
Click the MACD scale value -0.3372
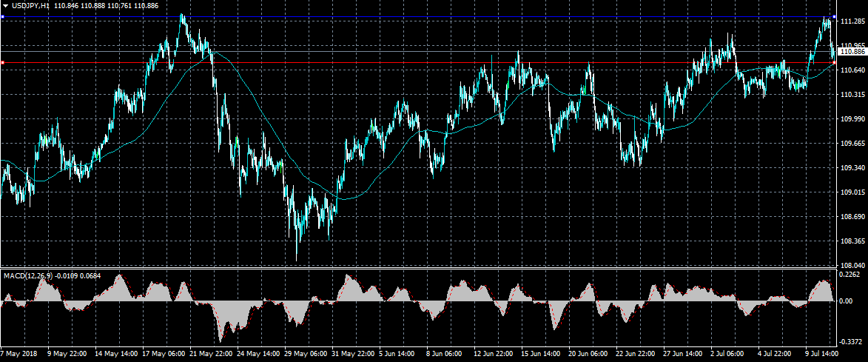(x=852, y=342)
